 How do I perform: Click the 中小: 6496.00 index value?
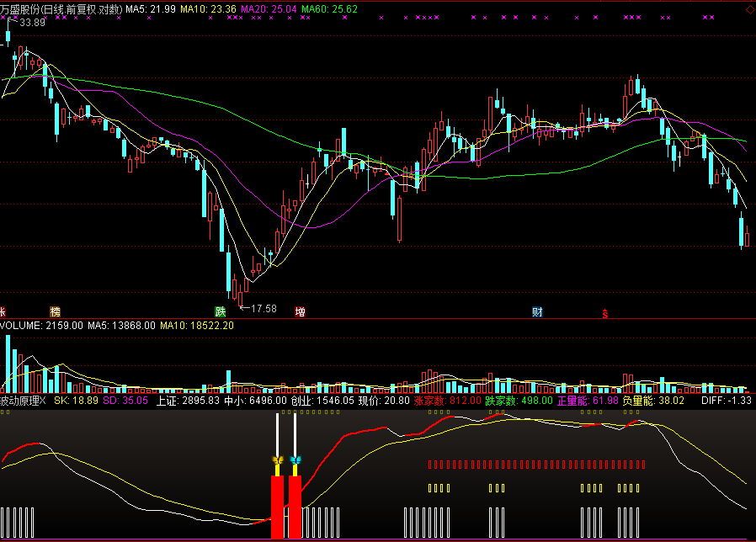click(x=255, y=401)
